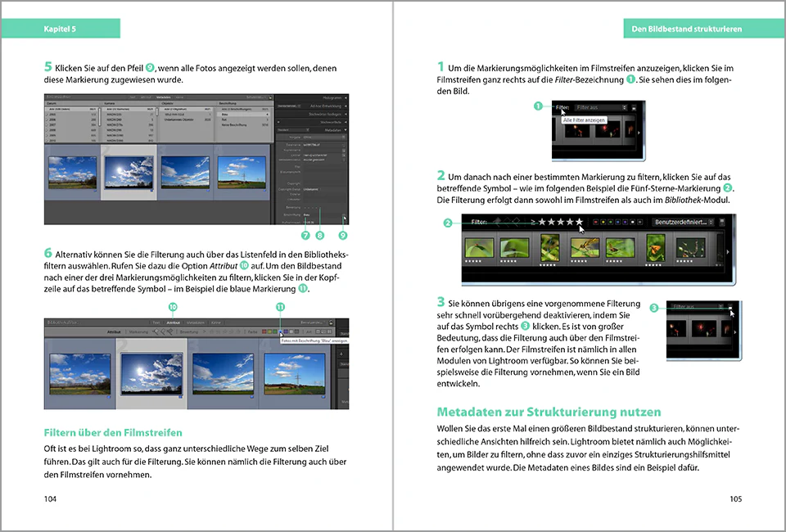Select the sun-and-clouds photo in the attribute filter grid
Image resolution: width=786 pixels, height=532 pixels.
pyautogui.click(x=152, y=374)
